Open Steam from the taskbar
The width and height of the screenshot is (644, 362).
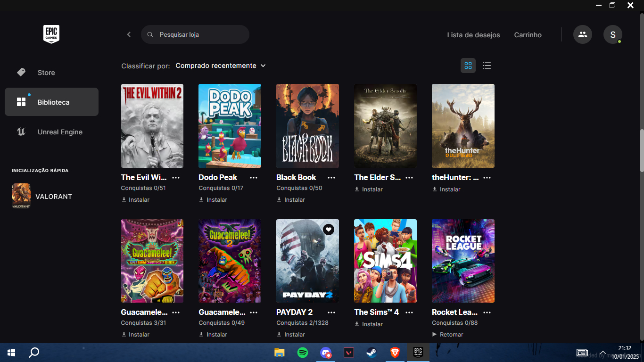[x=372, y=353]
